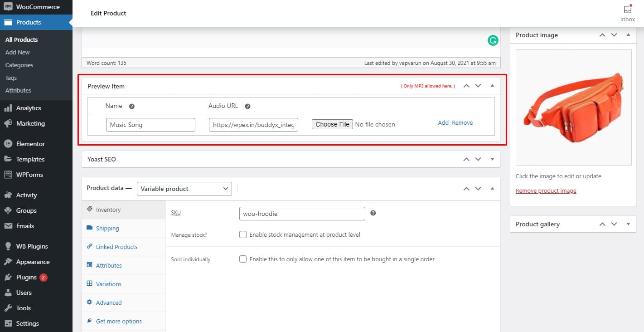Open the Analytics sidebar menu
This screenshot has width=644, height=332.
(29, 108)
